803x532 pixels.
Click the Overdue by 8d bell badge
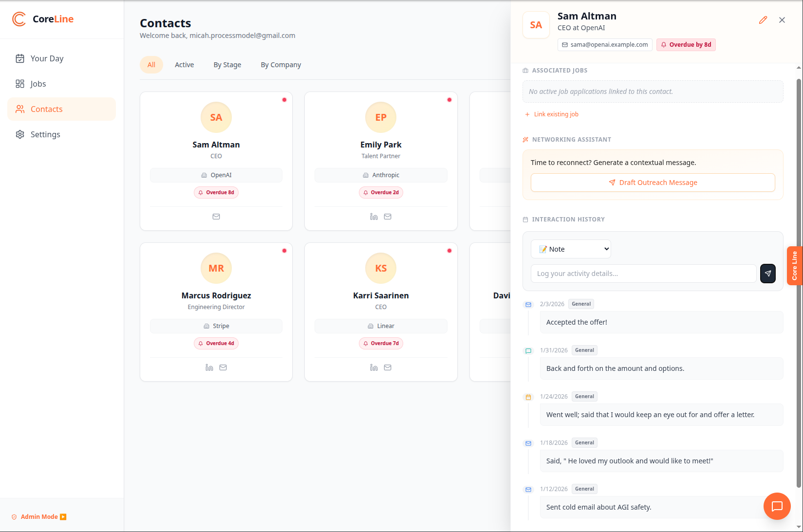(x=686, y=44)
